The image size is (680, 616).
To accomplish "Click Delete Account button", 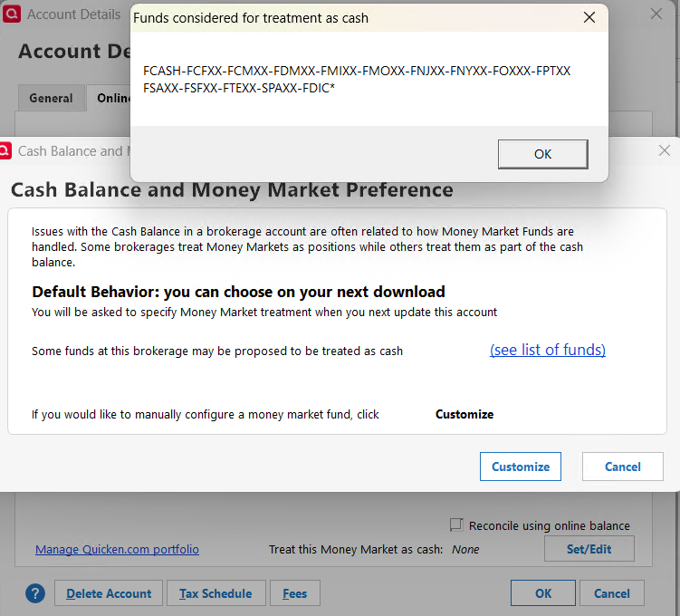I will click(x=109, y=593).
